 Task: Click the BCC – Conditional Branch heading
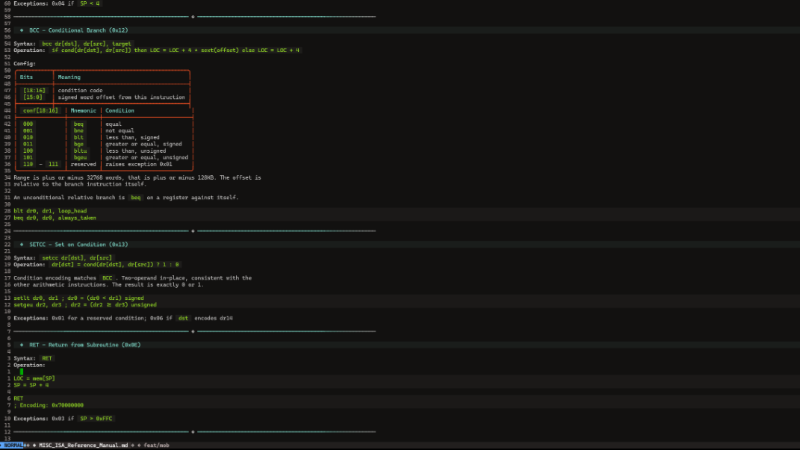pyautogui.click(x=79, y=31)
